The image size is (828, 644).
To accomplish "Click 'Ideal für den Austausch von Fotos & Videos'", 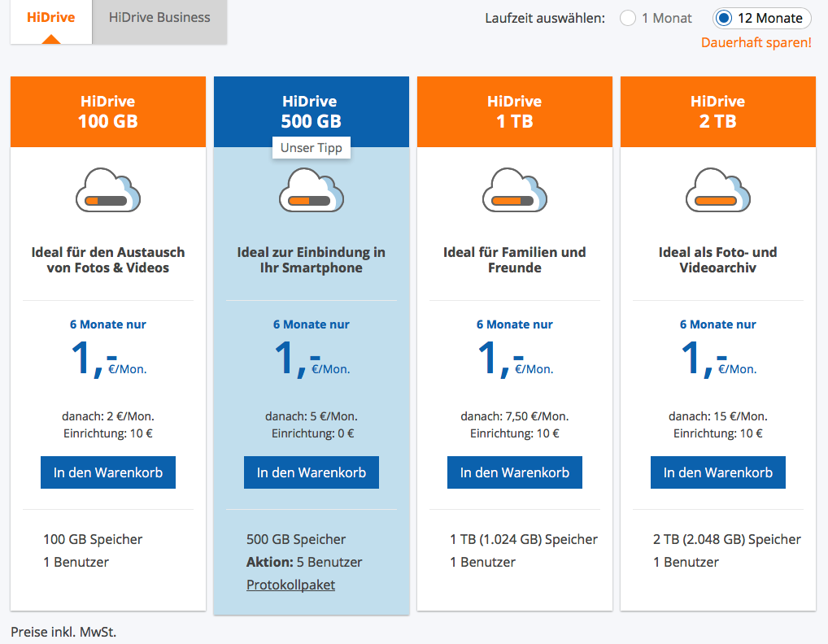I will [108, 259].
